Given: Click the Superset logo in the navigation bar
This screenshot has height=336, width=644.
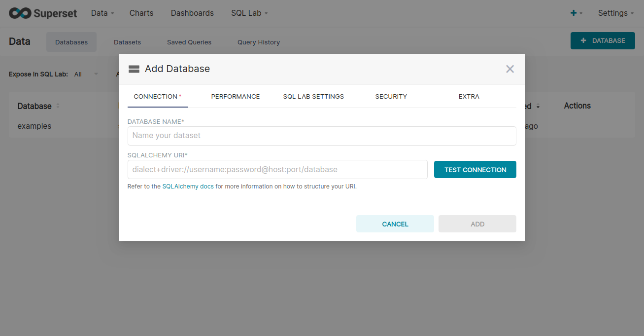Looking at the screenshot, I should pos(43,13).
